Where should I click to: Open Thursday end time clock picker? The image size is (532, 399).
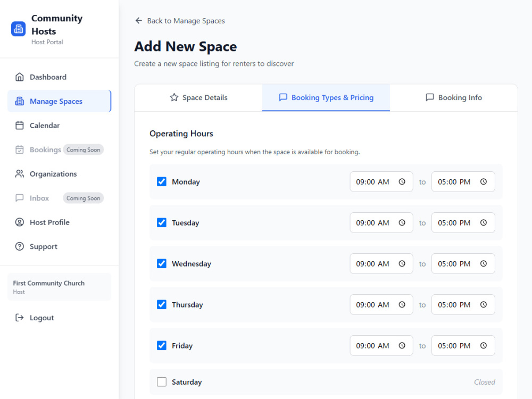click(x=484, y=305)
